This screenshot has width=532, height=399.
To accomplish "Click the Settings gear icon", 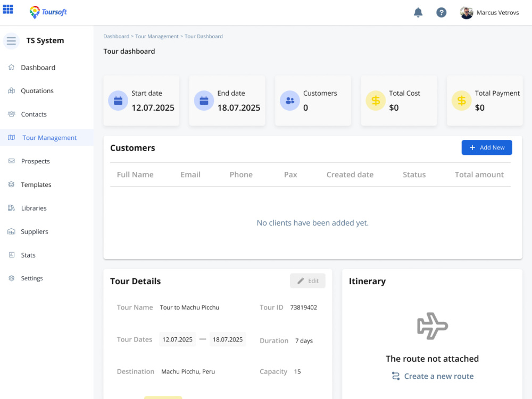I will [11, 278].
